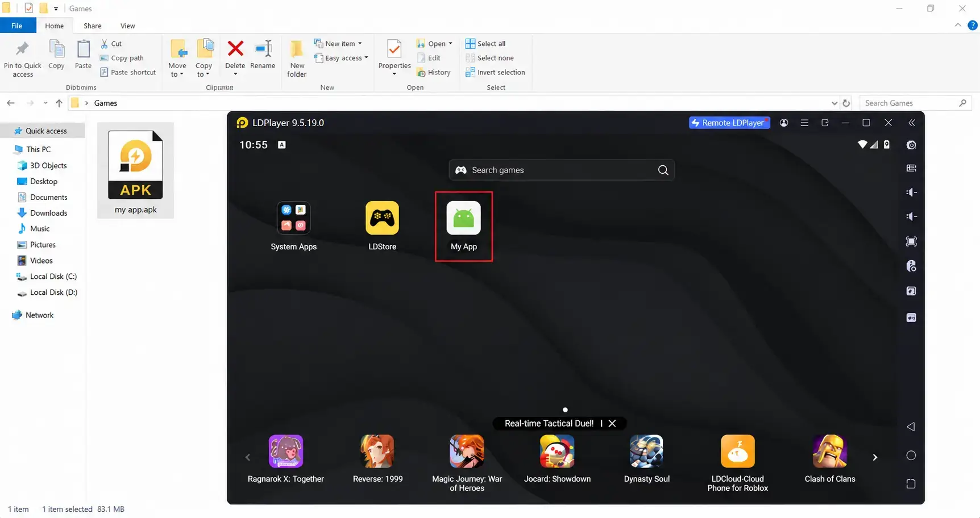Refresh the Games folder view
Image resolution: width=980 pixels, height=518 pixels.
pyautogui.click(x=846, y=103)
